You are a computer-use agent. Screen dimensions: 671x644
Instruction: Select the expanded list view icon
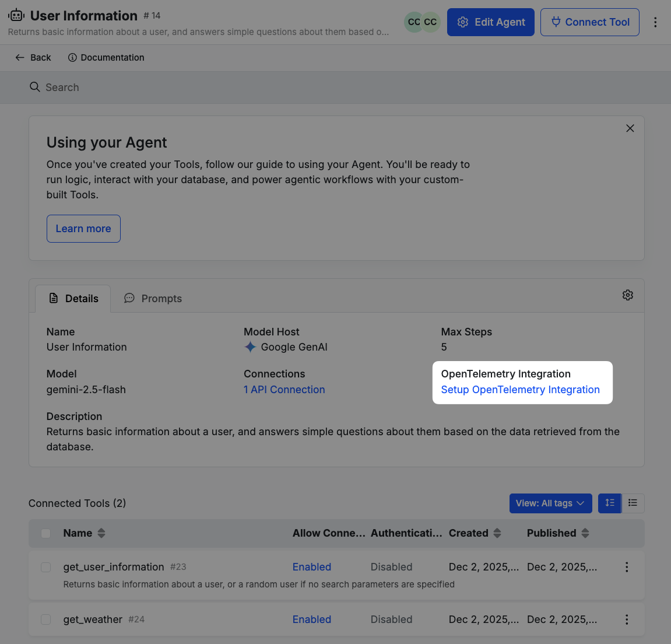[x=609, y=503]
